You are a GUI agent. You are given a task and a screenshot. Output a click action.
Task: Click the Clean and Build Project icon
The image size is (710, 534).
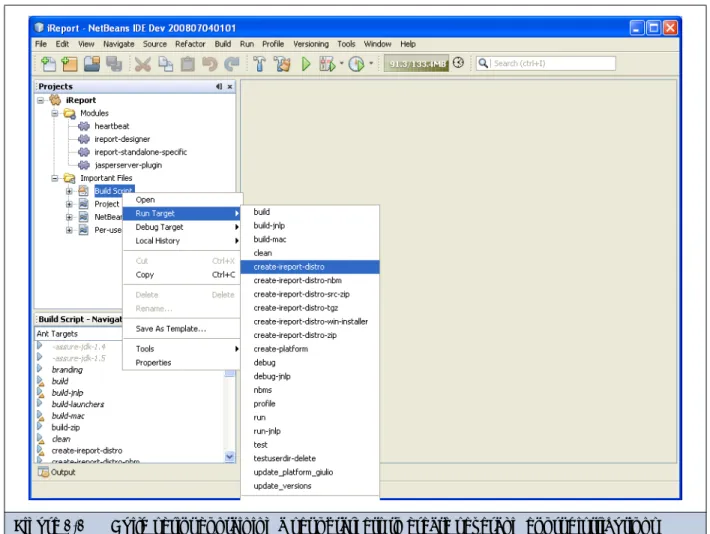coord(282,64)
